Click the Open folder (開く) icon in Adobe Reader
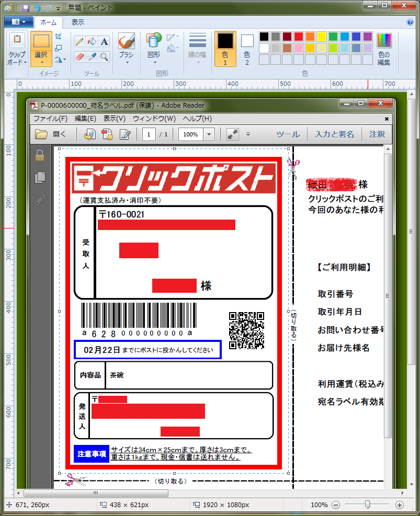The image size is (420, 516). [x=41, y=134]
